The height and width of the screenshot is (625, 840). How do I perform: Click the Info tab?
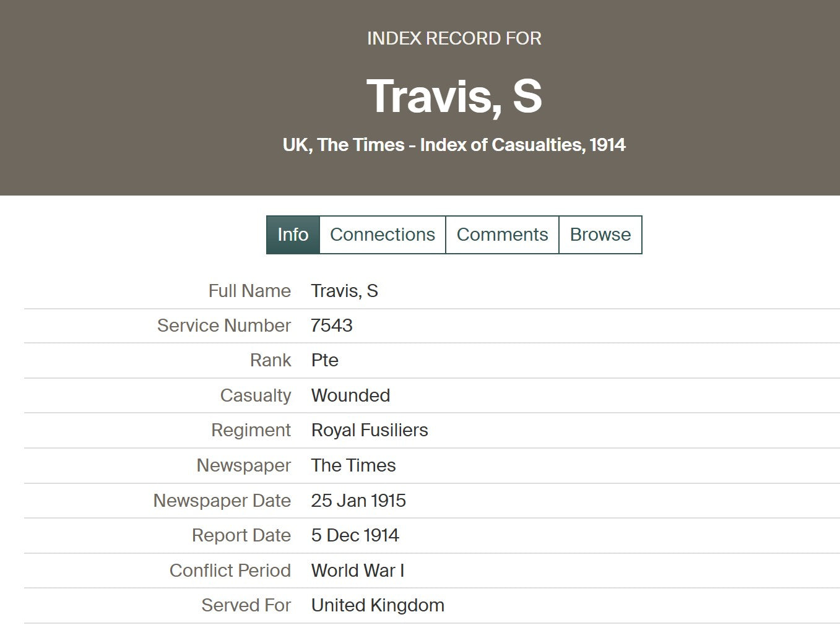coord(293,235)
